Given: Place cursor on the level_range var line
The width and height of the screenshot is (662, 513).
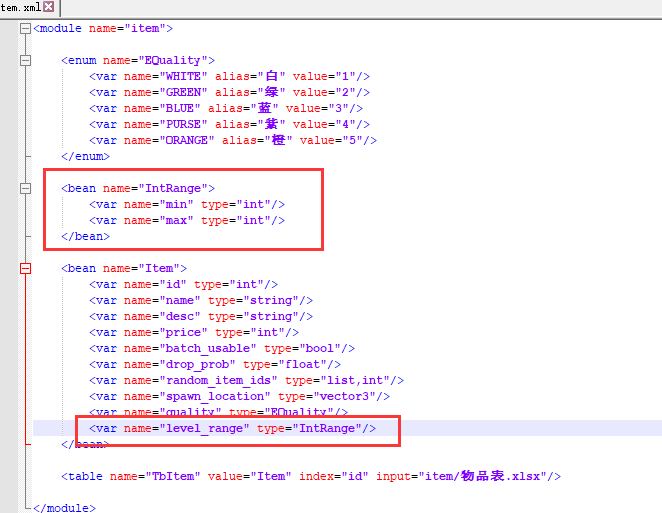Looking at the screenshot, I should 232,428.
